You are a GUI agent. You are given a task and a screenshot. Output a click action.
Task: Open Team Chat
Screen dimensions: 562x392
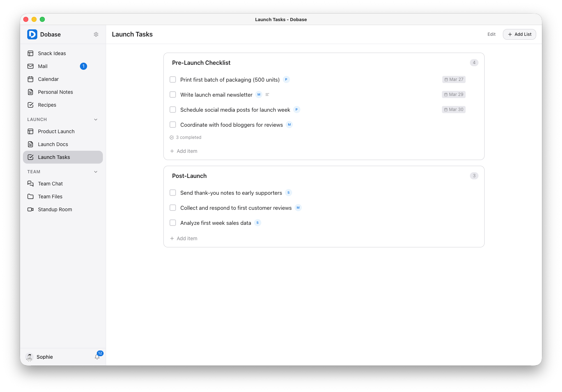(63, 184)
